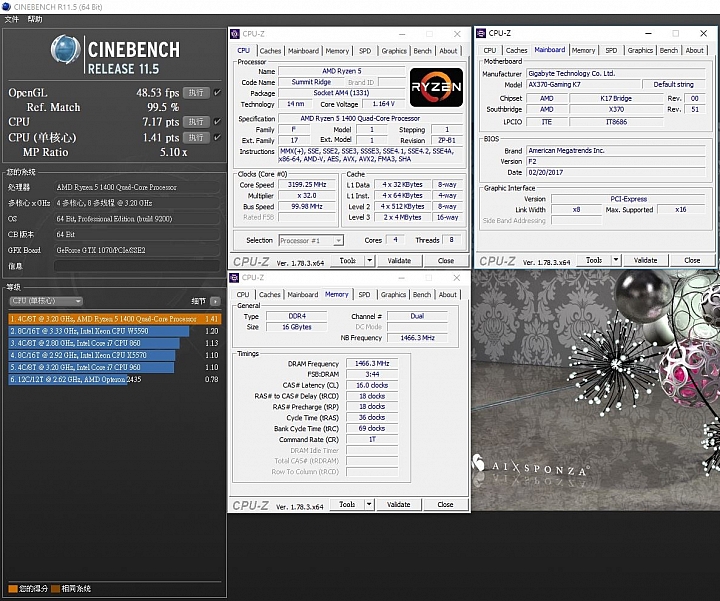Click the GFX Board GeForce GTX 1070 field

[x=137, y=250]
